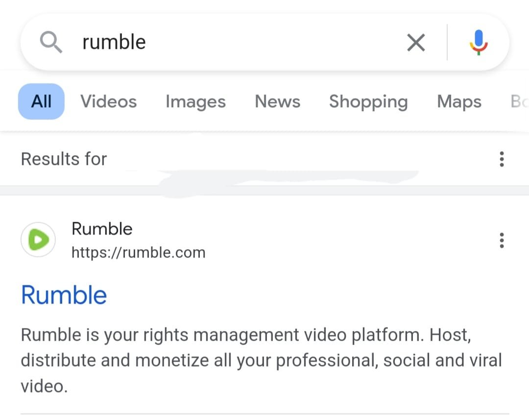
Task: Open the three-dot menu on the Rumble result
Action: 502,240
